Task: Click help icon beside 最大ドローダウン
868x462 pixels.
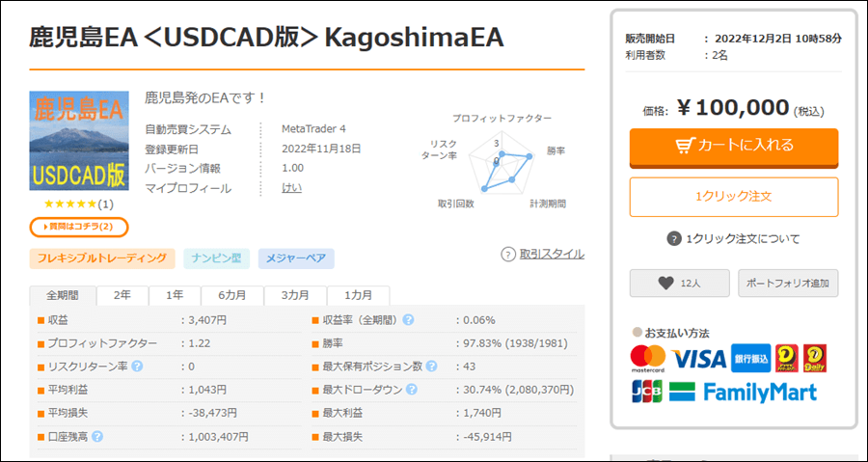Action: (x=411, y=390)
